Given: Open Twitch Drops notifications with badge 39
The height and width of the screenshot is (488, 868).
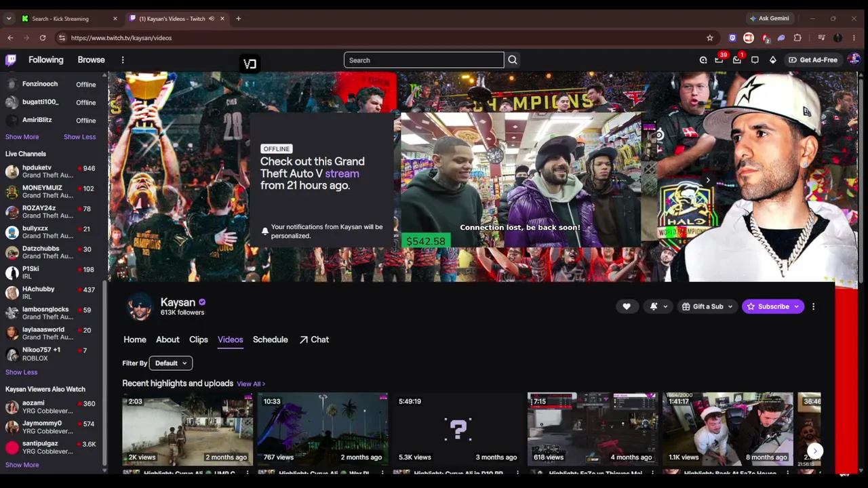Looking at the screenshot, I should point(719,60).
